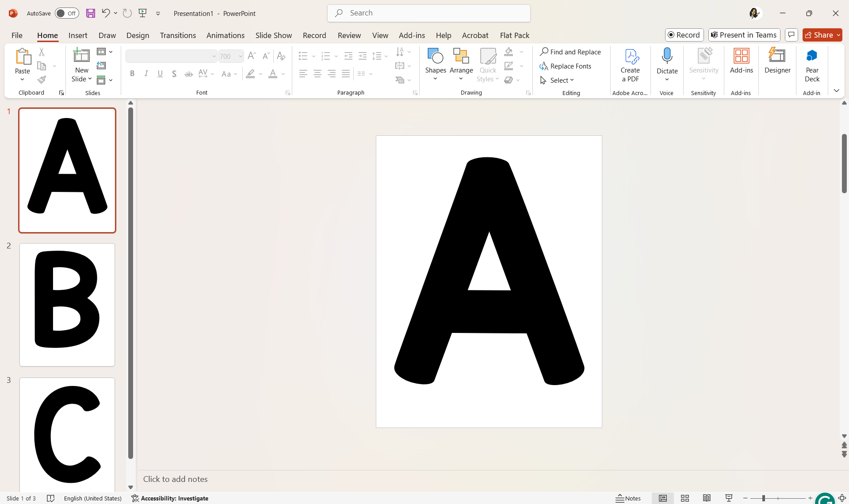This screenshot has height=504, width=849.
Task: Open the Format Painter tool
Action: pyautogui.click(x=42, y=80)
